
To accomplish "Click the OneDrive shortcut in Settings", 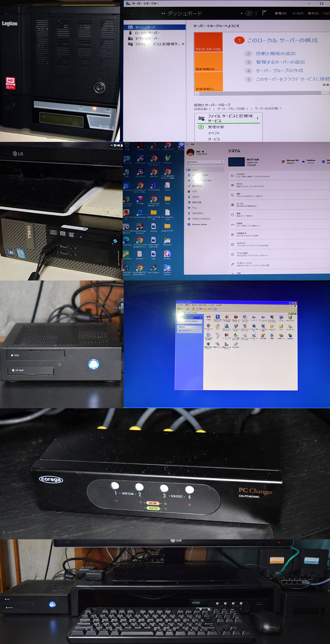I will pos(309,162).
